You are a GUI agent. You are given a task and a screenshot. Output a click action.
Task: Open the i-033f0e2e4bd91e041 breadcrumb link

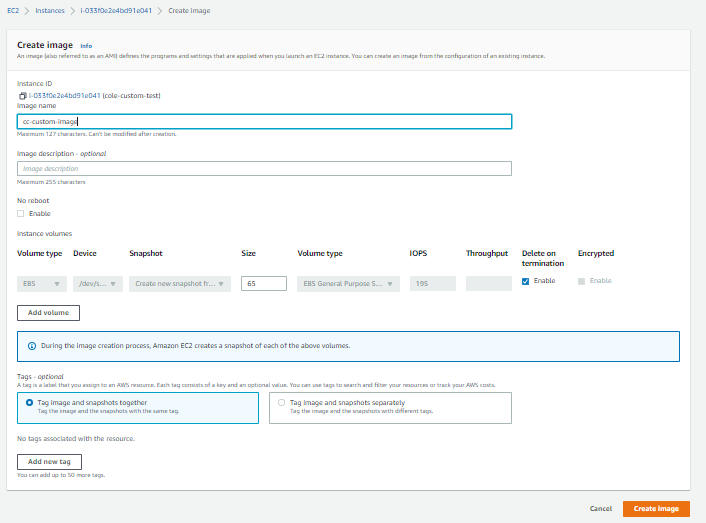(116, 10)
